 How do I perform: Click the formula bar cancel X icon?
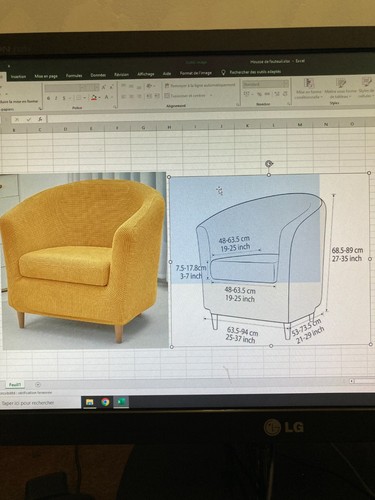click(x=17, y=119)
